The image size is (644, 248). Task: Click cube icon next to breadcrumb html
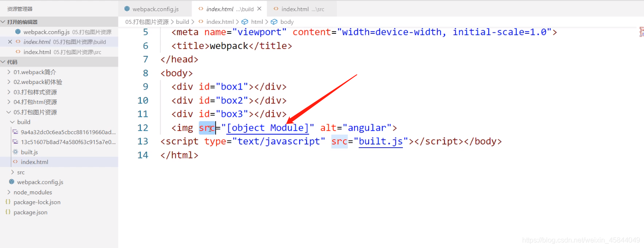pos(245,22)
